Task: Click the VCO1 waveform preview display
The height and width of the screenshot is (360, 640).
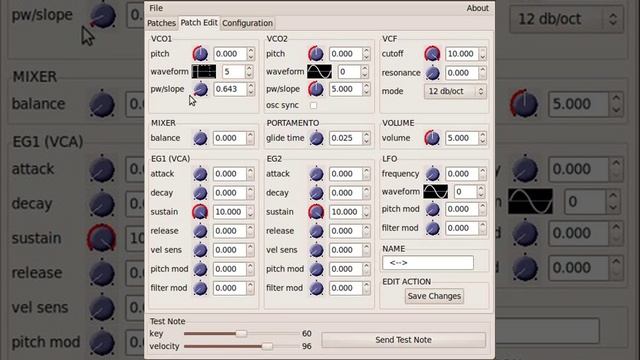Action: click(204, 72)
